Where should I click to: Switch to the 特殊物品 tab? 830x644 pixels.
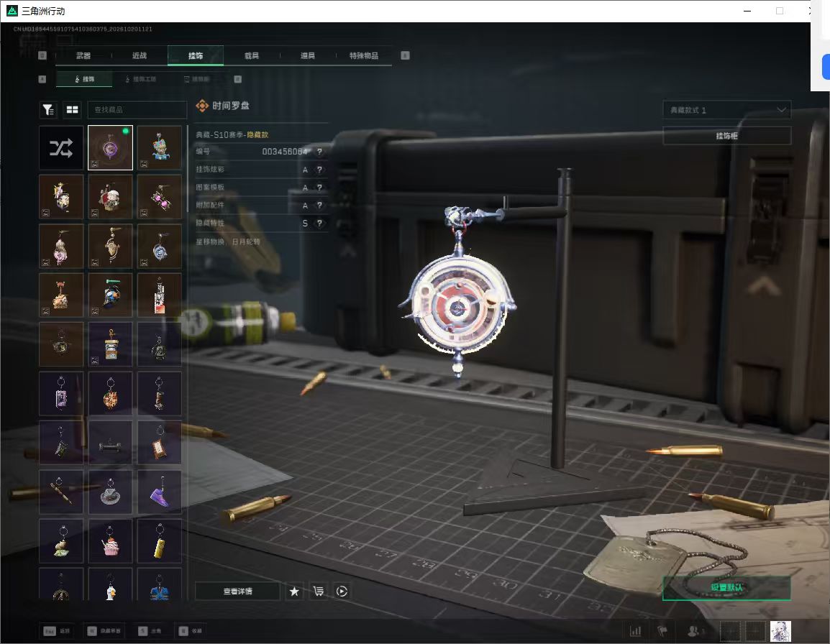(x=364, y=55)
